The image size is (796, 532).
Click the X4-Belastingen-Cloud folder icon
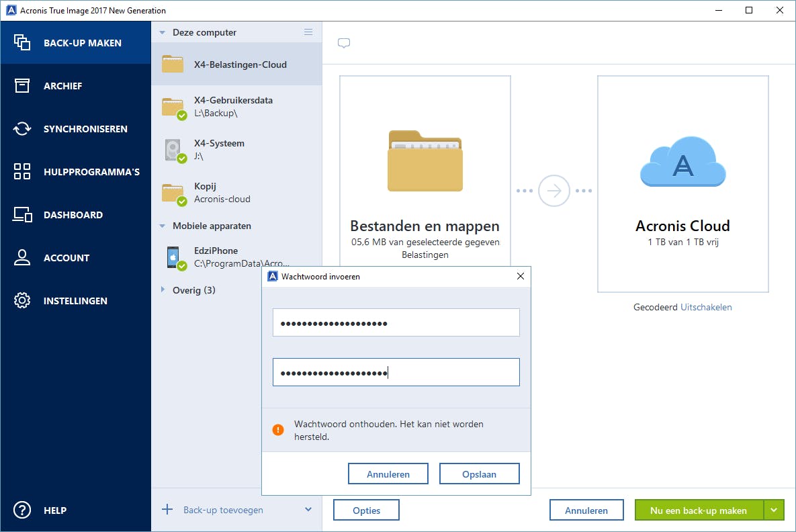[173, 64]
